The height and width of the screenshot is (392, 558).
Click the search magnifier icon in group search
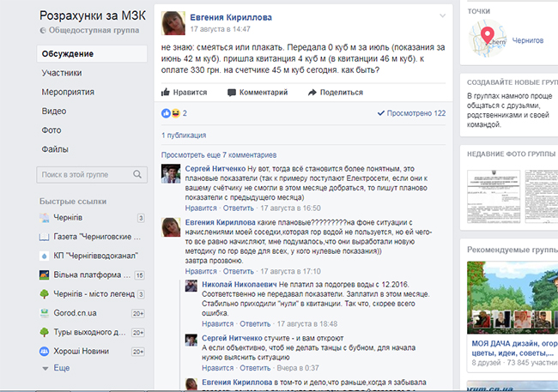tap(137, 174)
